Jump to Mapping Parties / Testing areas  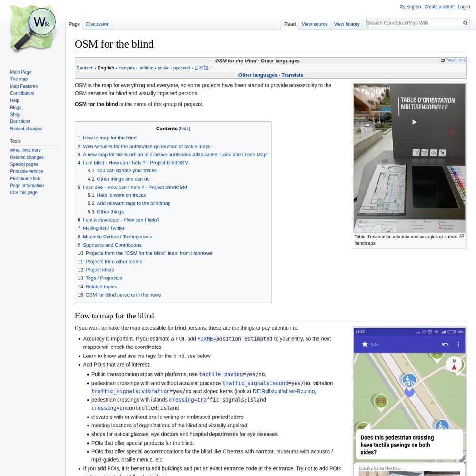pos(118,237)
